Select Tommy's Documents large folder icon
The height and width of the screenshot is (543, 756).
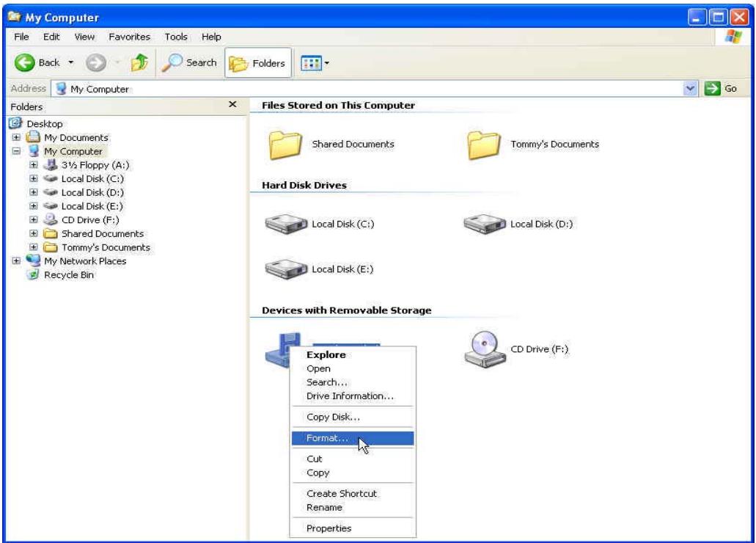pyautogui.click(x=483, y=145)
